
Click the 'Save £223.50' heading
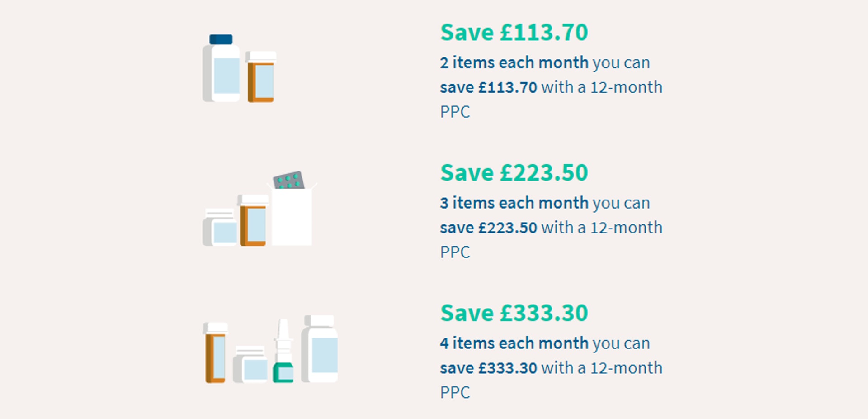click(x=514, y=173)
